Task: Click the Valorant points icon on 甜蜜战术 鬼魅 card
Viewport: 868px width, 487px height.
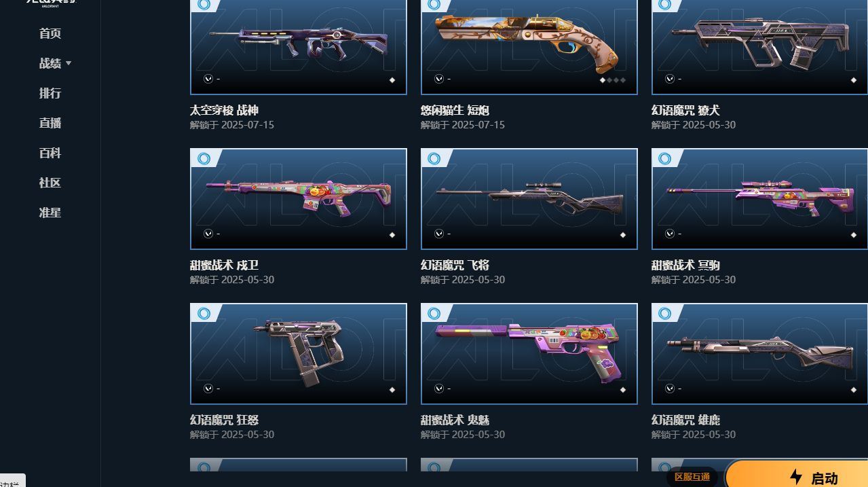Action: (x=439, y=389)
